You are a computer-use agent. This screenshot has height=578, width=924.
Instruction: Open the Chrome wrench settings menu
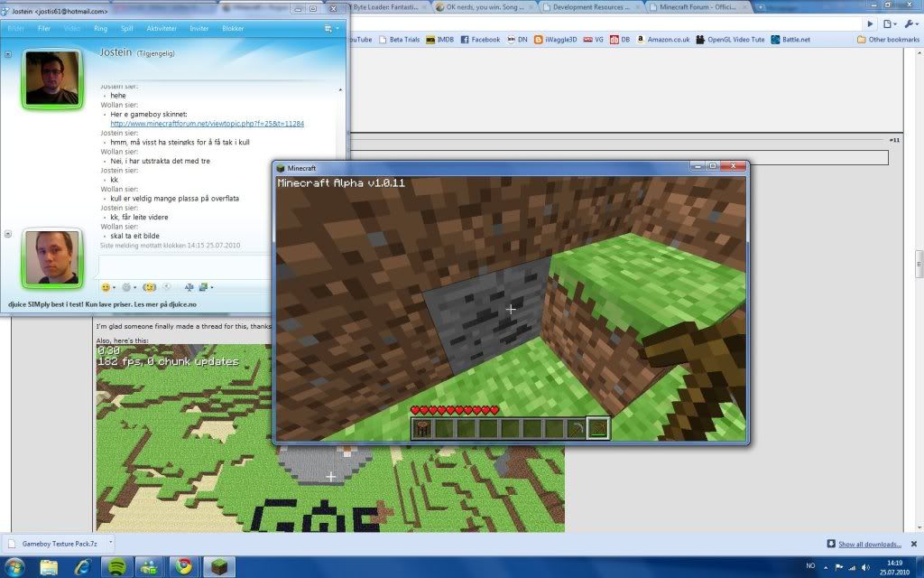point(911,23)
